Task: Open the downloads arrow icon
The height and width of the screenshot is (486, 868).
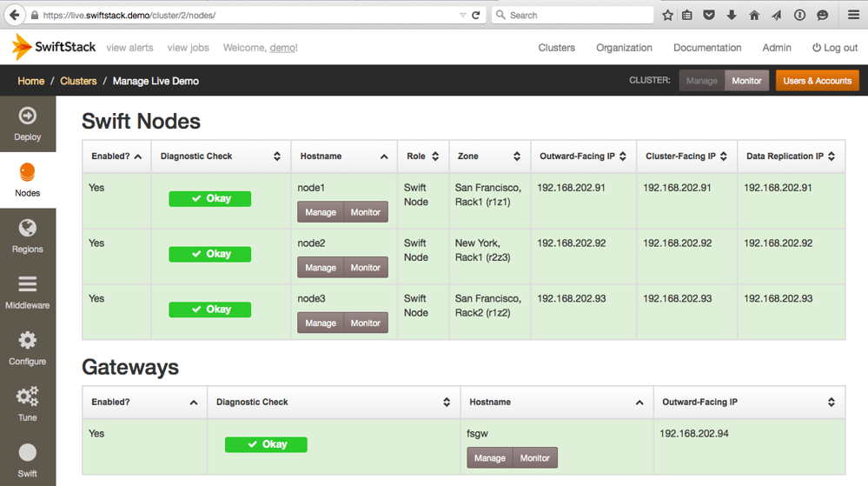Action: (x=732, y=15)
